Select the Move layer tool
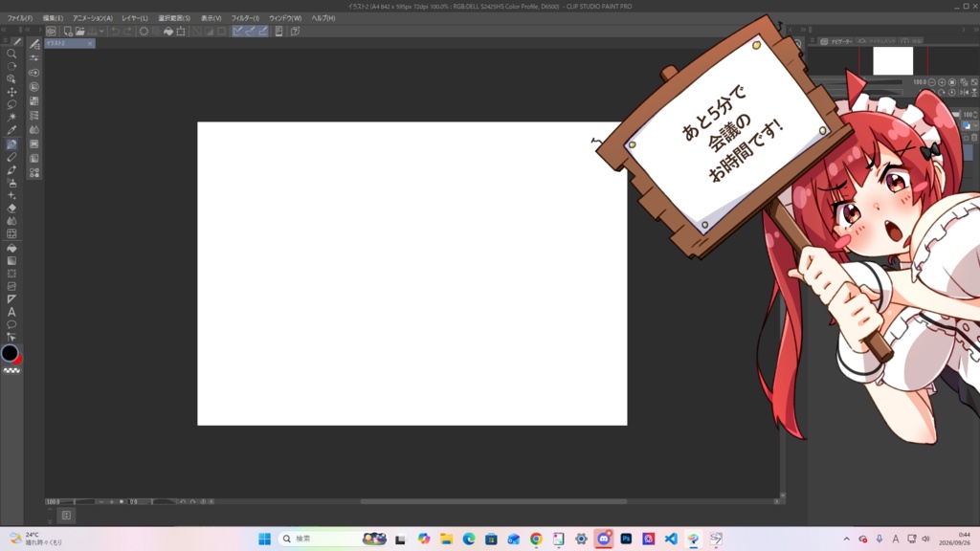 click(11, 92)
